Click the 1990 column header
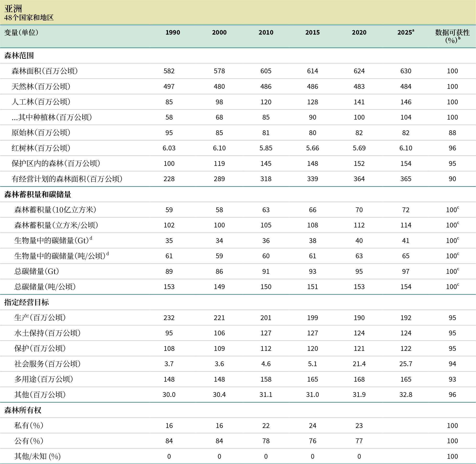The height and width of the screenshot is (464, 476). [x=173, y=32]
